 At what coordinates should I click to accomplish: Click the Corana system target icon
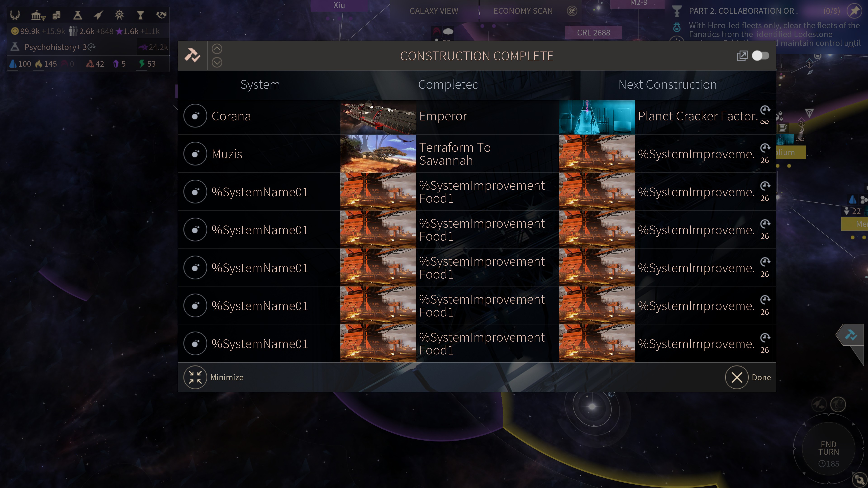coord(195,116)
